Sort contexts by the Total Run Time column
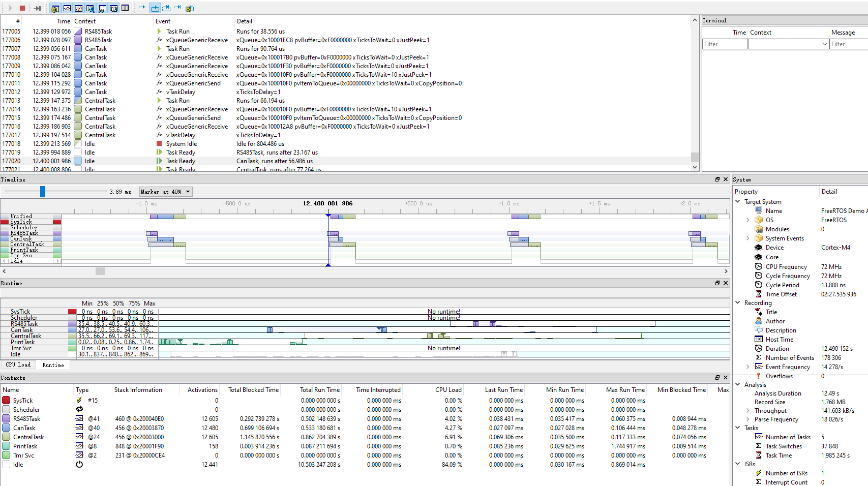The image size is (868, 486). (x=320, y=389)
